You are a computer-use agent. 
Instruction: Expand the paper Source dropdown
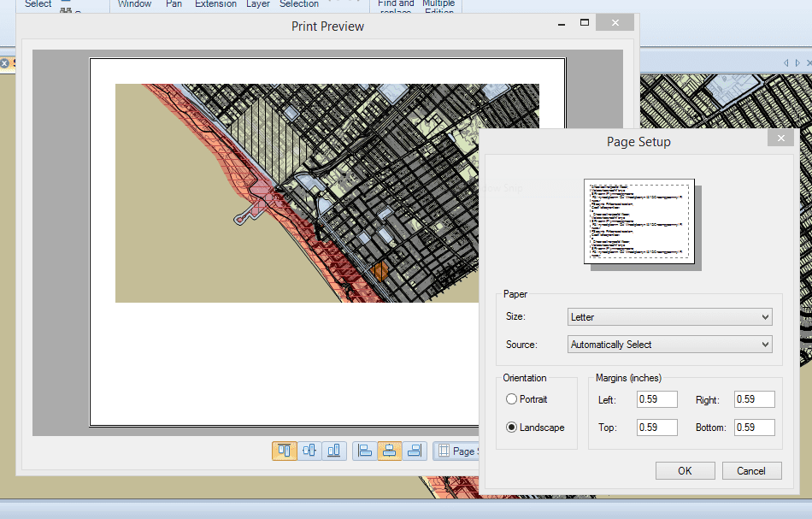tap(670, 345)
